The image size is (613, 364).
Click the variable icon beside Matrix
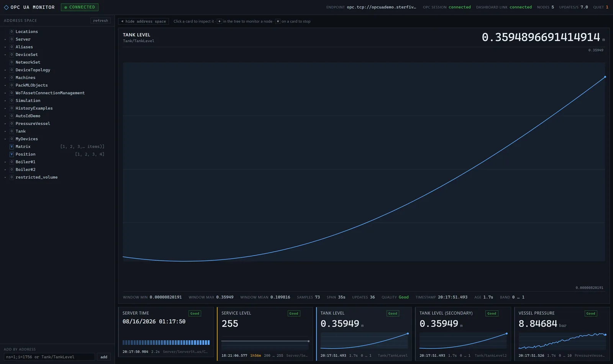[x=11, y=146]
